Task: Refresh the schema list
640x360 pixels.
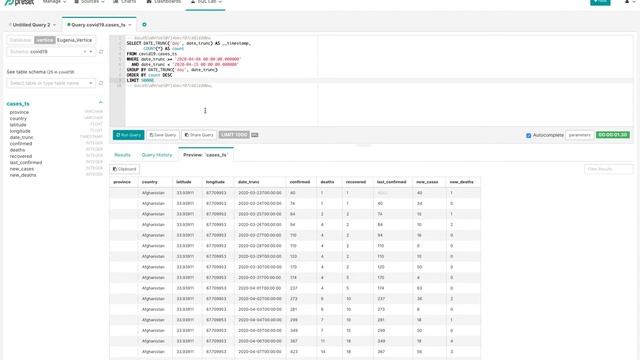Action: 101,52
